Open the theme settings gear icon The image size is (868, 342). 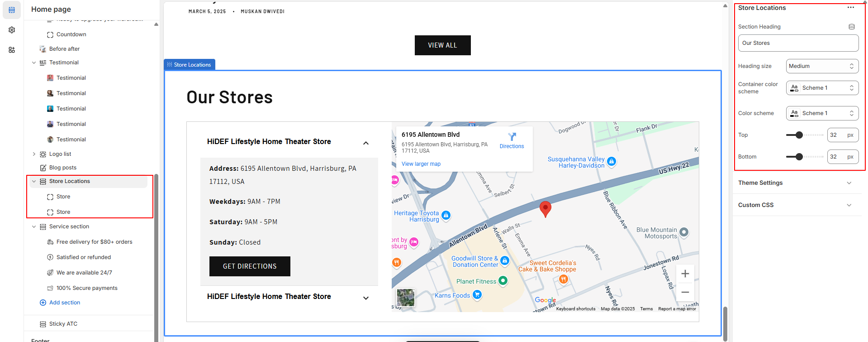pyautogui.click(x=12, y=30)
